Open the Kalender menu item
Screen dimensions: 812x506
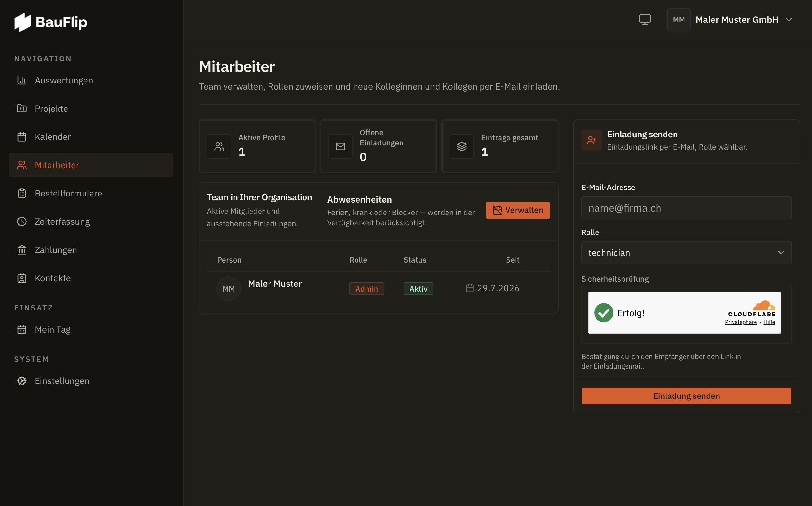(91, 137)
